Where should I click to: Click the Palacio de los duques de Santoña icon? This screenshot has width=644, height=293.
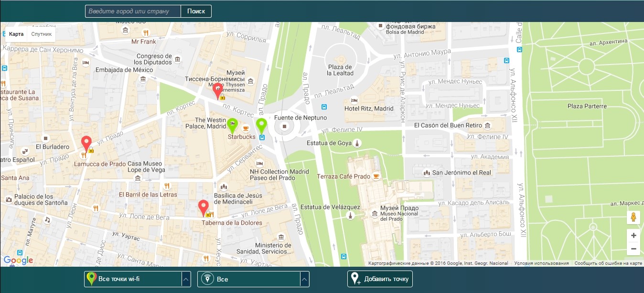click(9, 200)
